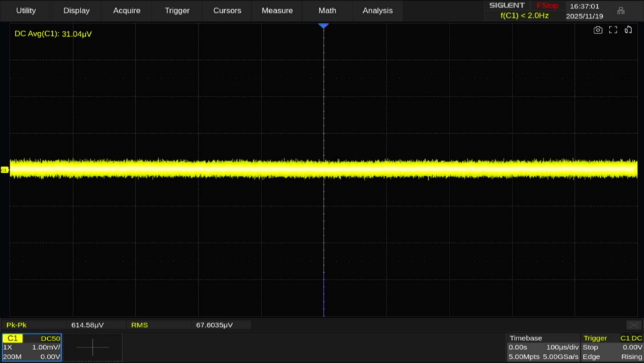Open the Acquire menu

point(127,10)
